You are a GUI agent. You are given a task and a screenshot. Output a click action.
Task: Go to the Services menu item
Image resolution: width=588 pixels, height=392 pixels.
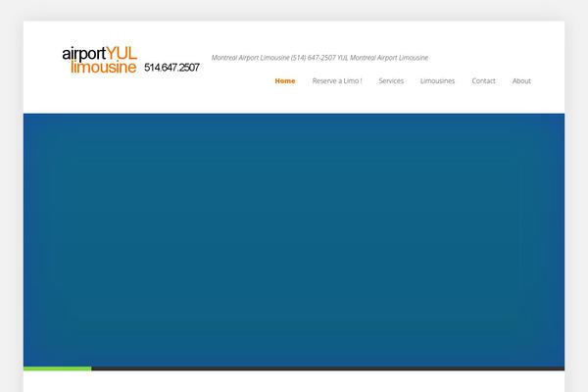tap(391, 81)
